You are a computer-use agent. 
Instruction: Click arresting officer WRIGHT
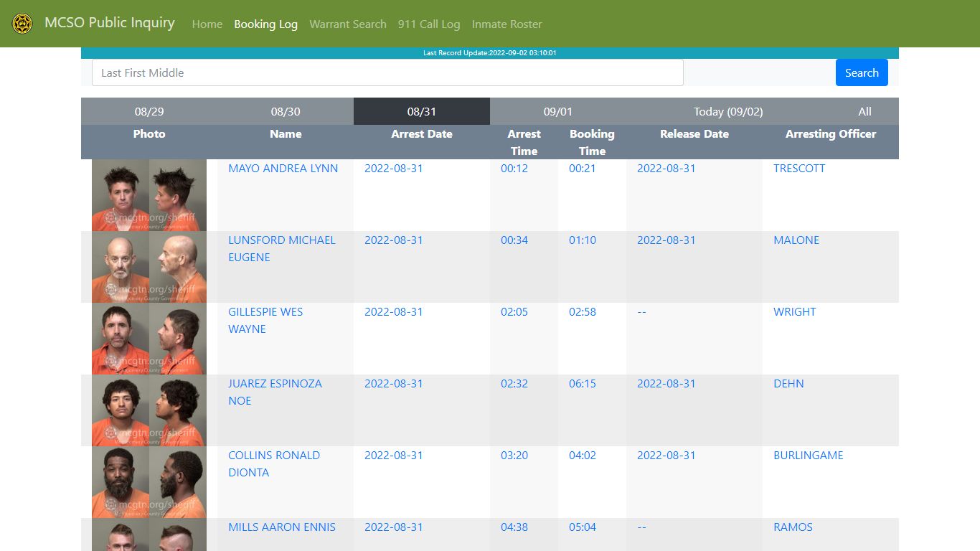[794, 311]
